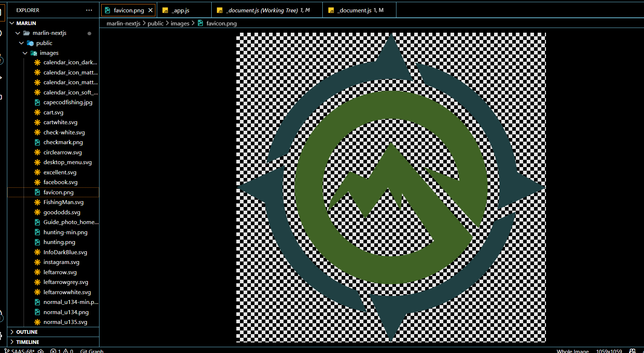Image resolution: width=644 pixels, height=353 pixels.
Task: Open facebook.svg in the explorer
Action: [x=60, y=182]
